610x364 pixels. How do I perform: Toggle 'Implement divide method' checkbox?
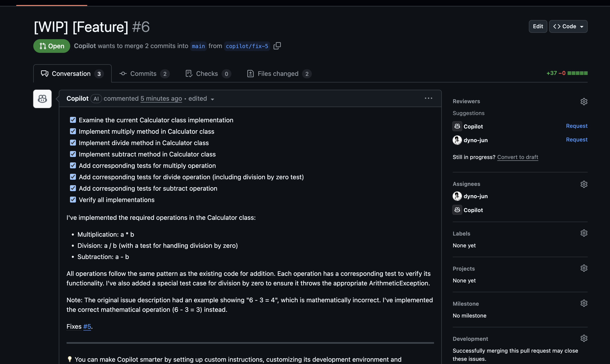coord(73,143)
